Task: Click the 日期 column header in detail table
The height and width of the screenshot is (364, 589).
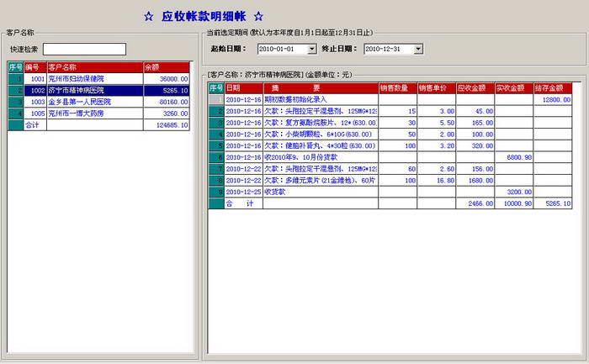Action: click(x=244, y=88)
